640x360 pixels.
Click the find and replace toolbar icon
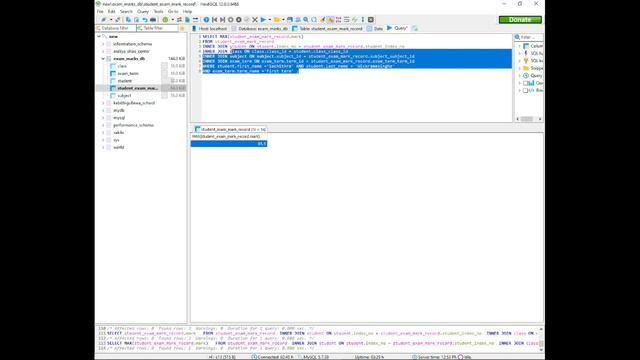coord(313,20)
